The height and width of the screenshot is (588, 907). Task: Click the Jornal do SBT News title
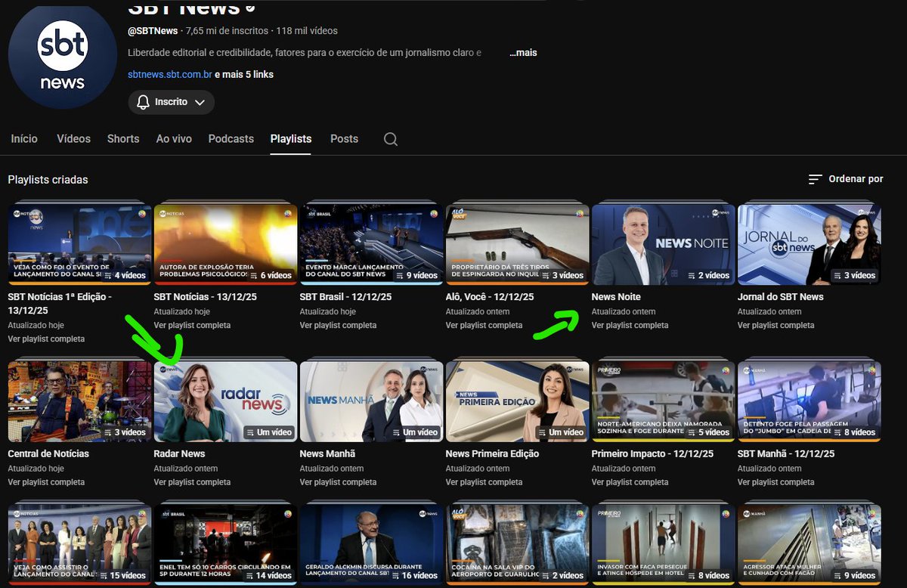[781, 297]
